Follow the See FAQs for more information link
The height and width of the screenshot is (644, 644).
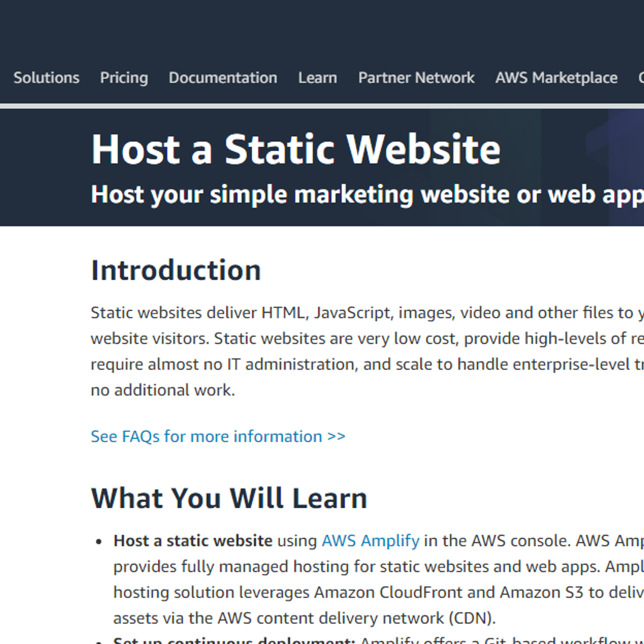point(218,436)
